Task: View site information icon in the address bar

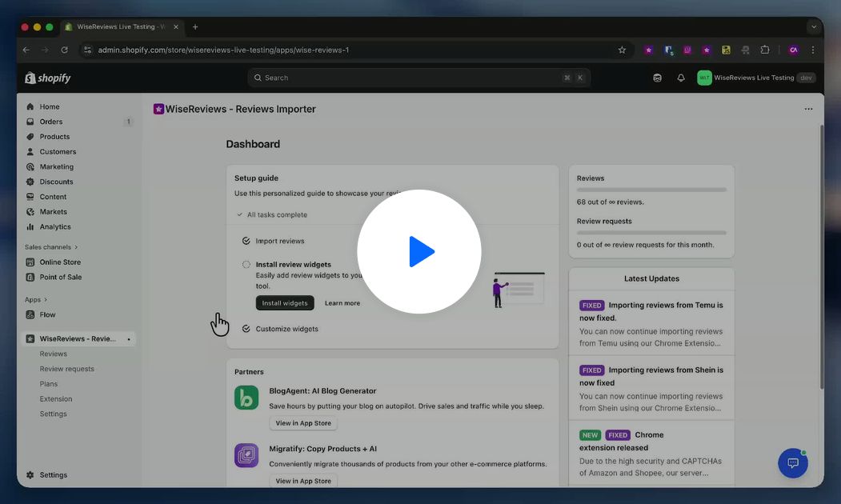Action: [x=88, y=50]
